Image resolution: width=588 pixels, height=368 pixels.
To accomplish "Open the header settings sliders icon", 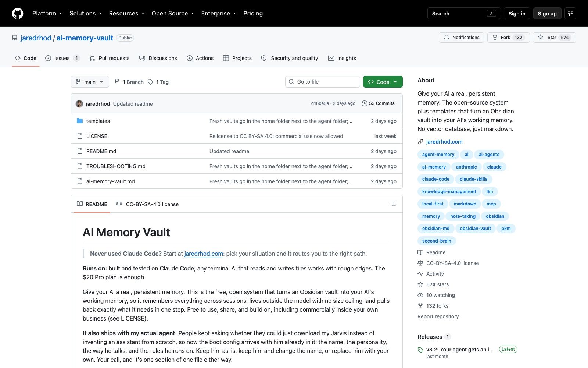I will click(570, 13).
